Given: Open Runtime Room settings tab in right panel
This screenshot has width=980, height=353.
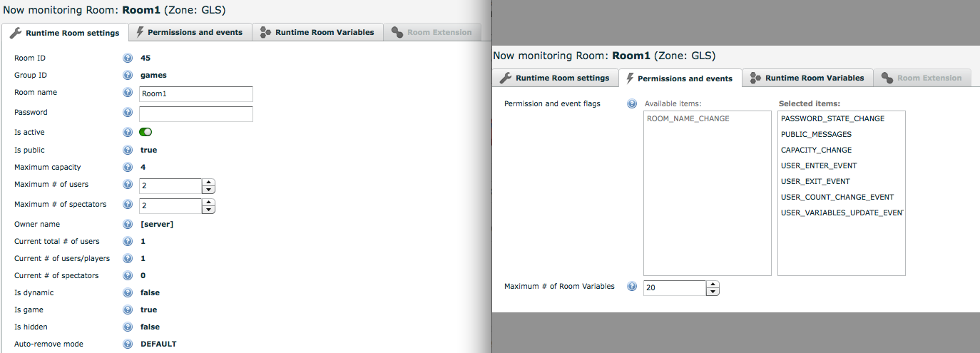Looking at the screenshot, I should pyautogui.click(x=555, y=78).
